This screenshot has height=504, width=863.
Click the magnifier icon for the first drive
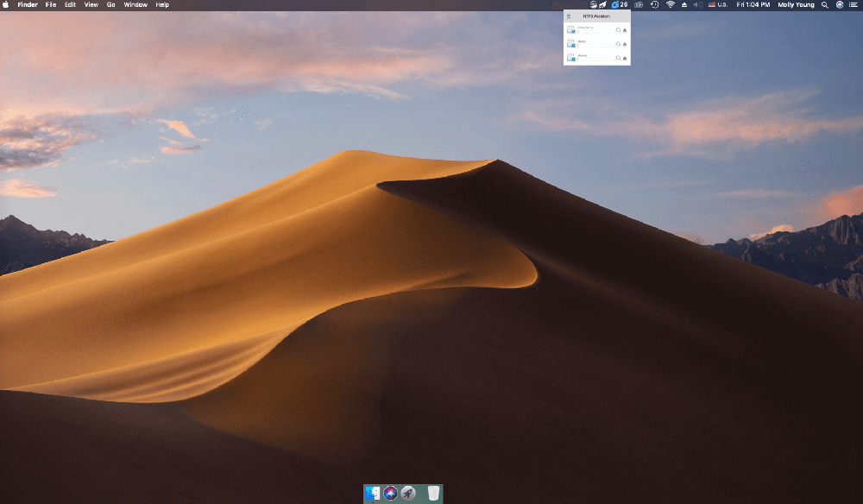618,30
